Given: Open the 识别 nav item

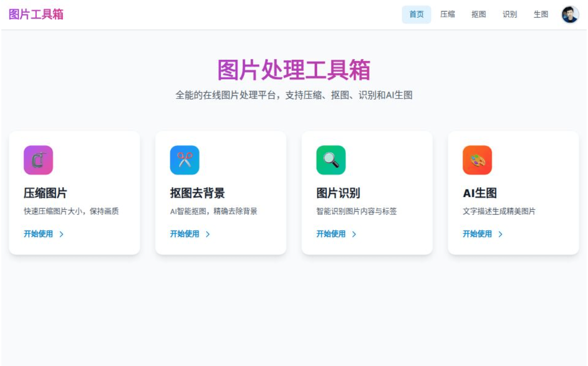Looking at the screenshot, I should [510, 15].
